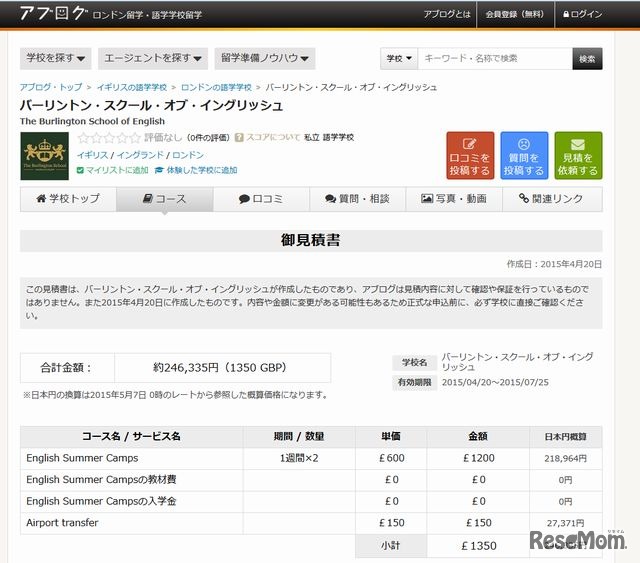Click the green 見積を依頼する button
640x563 pixels.
point(578,156)
